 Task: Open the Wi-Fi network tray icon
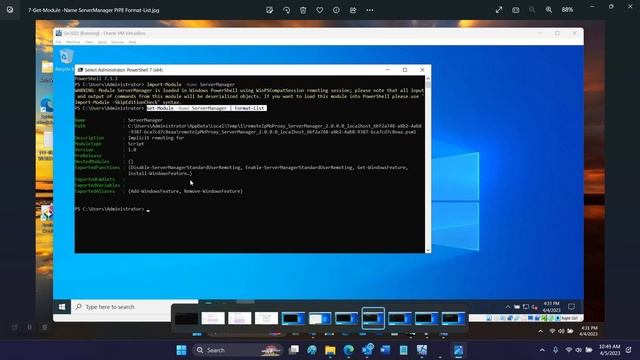(x=569, y=350)
